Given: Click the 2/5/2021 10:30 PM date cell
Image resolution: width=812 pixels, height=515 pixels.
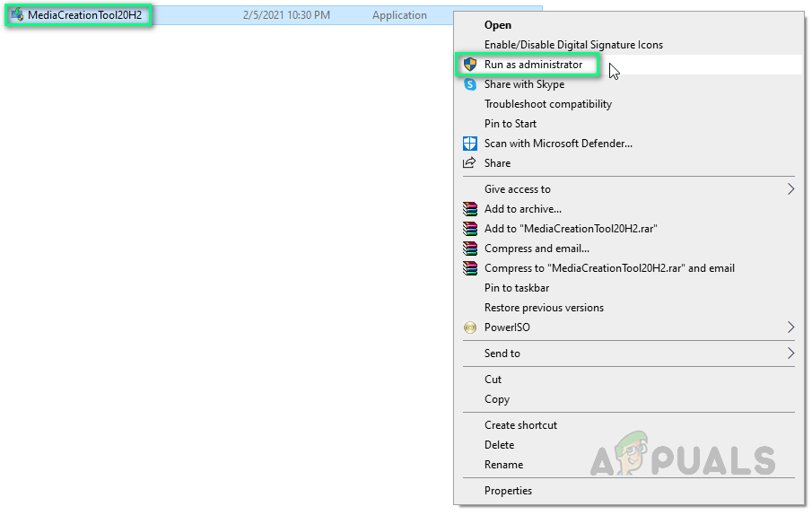Looking at the screenshot, I should (x=286, y=15).
